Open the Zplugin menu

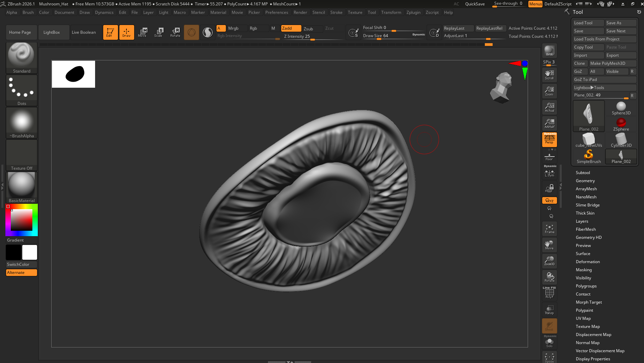pyautogui.click(x=413, y=12)
